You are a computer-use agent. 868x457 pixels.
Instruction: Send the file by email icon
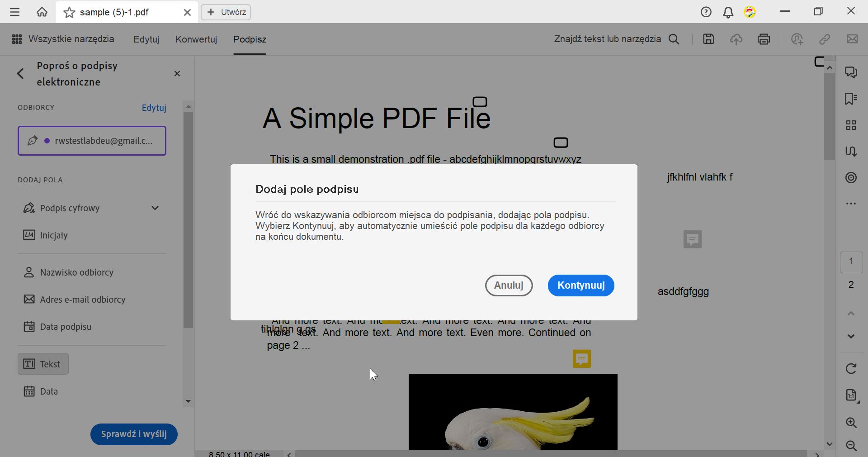(852, 39)
